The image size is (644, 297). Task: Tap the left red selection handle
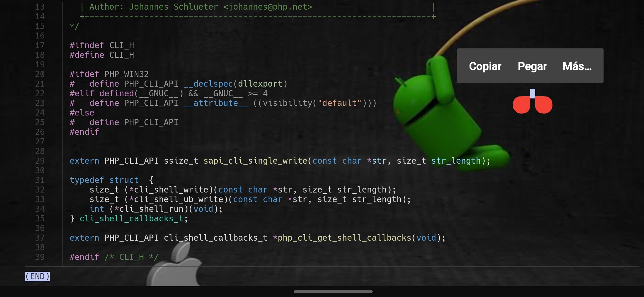click(x=521, y=105)
